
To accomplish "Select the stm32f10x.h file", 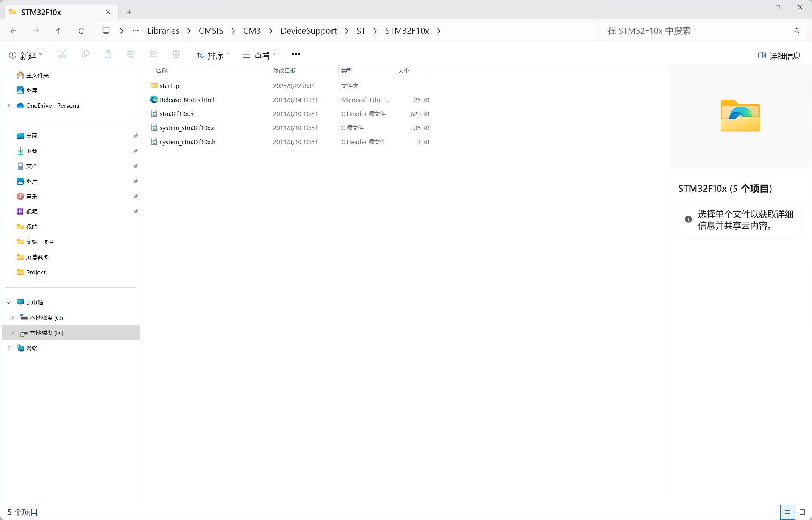I will (176, 114).
